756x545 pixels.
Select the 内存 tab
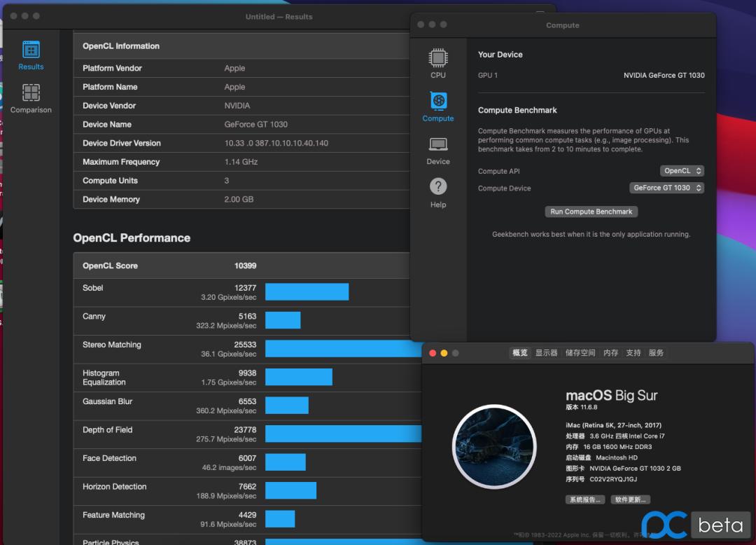point(611,353)
